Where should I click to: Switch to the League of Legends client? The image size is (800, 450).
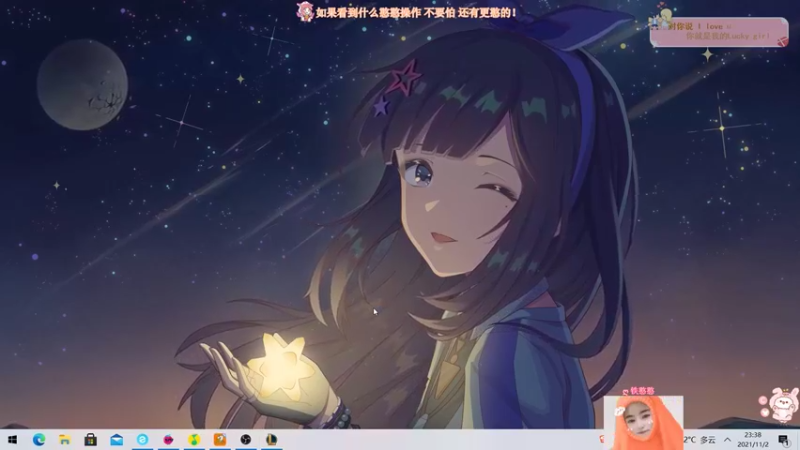[271, 439]
